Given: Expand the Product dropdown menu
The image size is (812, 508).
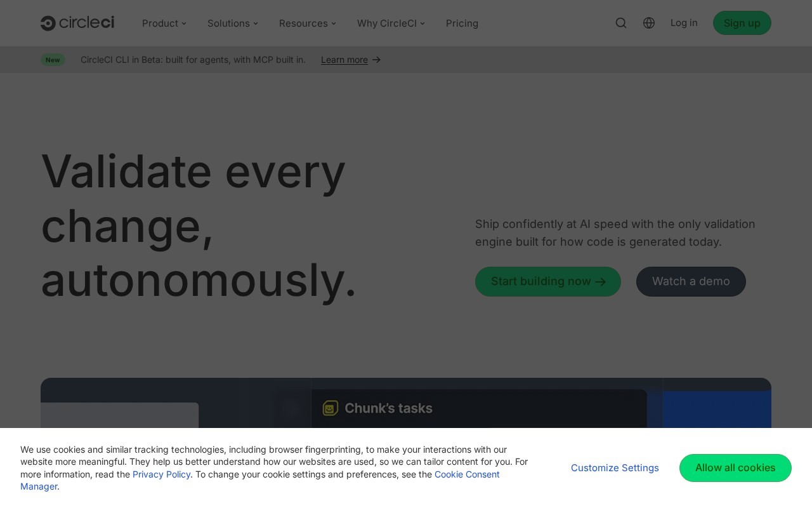Looking at the screenshot, I should click(164, 23).
